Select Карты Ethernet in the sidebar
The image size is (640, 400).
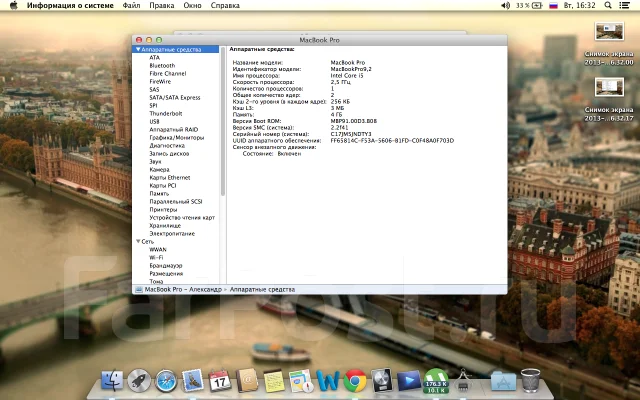pos(170,178)
